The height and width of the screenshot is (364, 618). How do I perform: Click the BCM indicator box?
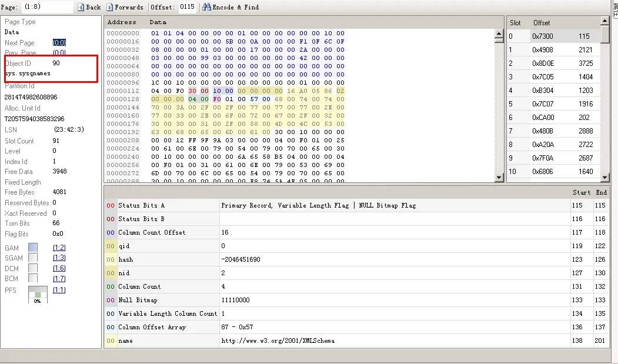click(x=33, y=278)
